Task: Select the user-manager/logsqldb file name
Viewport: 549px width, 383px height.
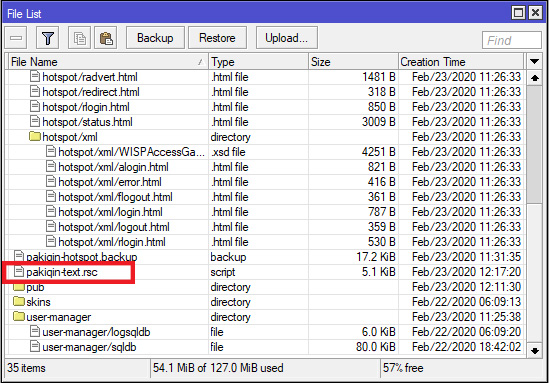Action: pos(96,332)
